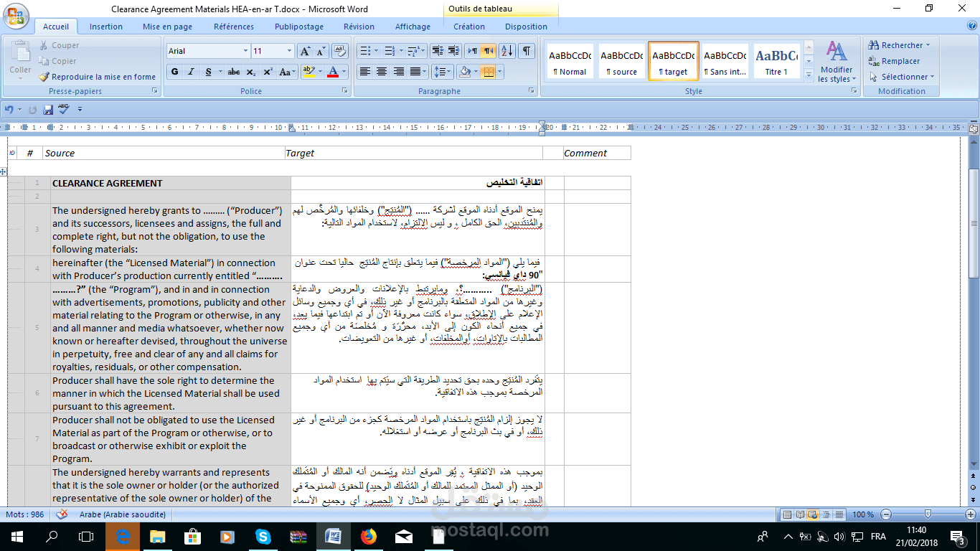This screenshot has height=551, width=980.
Task: Apply the Titre 1 style
Action: pos(776,61)
